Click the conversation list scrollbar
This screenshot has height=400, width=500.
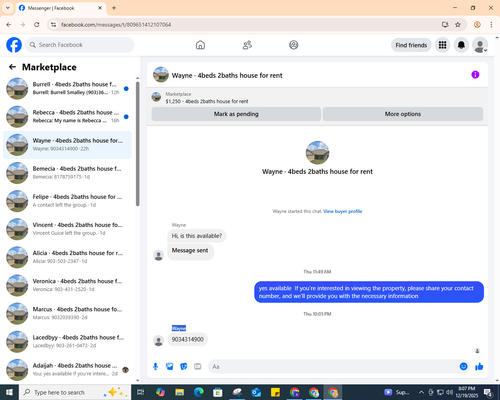137,144
